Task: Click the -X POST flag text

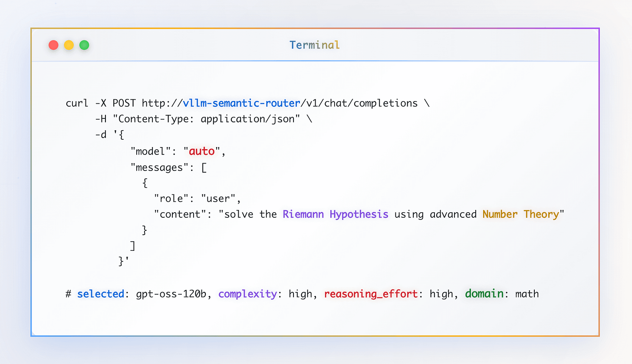Action: click(115, 103)
